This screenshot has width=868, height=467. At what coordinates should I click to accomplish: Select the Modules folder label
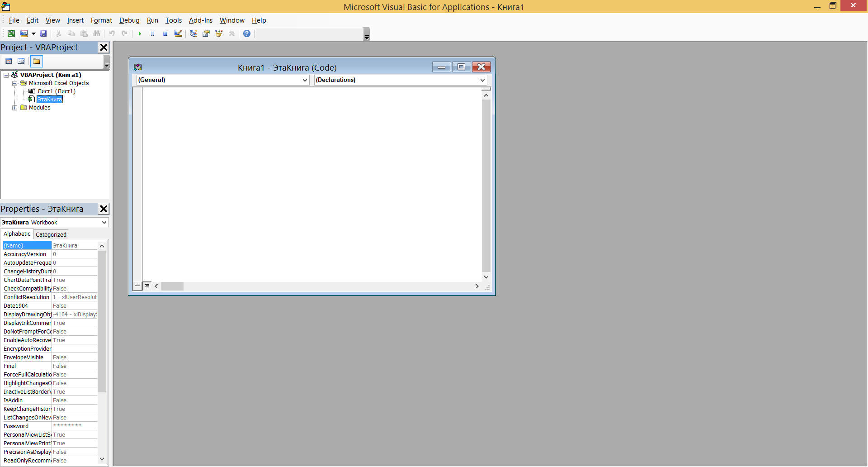point(40,108)
